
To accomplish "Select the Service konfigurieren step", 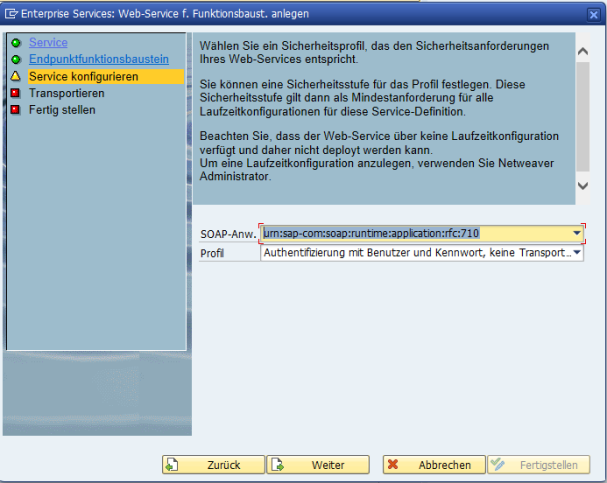I will pyautogui.click(x=83, y=76).
